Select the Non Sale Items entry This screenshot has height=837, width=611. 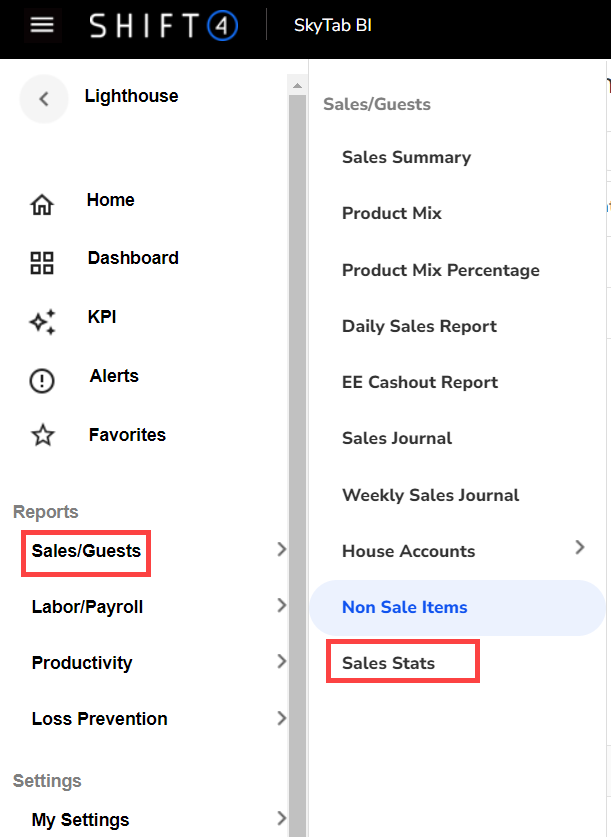404,607
